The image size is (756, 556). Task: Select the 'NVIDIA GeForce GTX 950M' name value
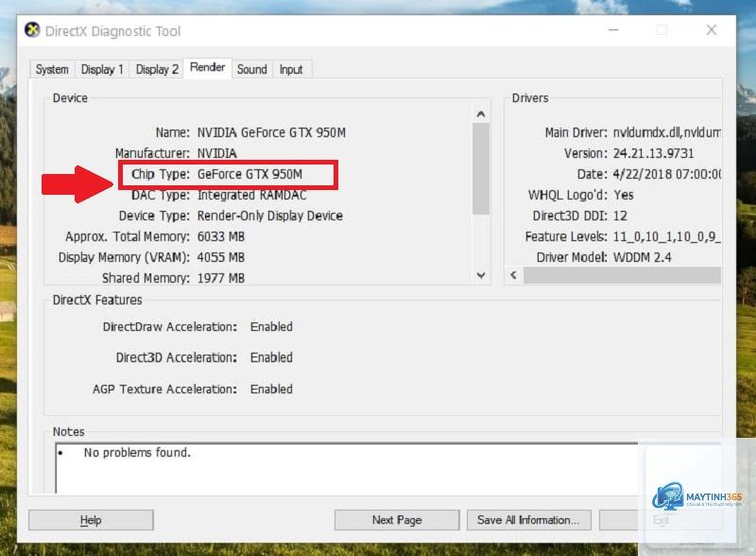(x=271, y=132)
